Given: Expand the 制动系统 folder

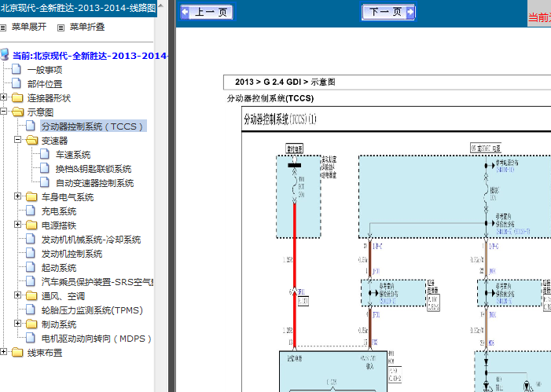Looking at the screenshot, I should [17, 323].
